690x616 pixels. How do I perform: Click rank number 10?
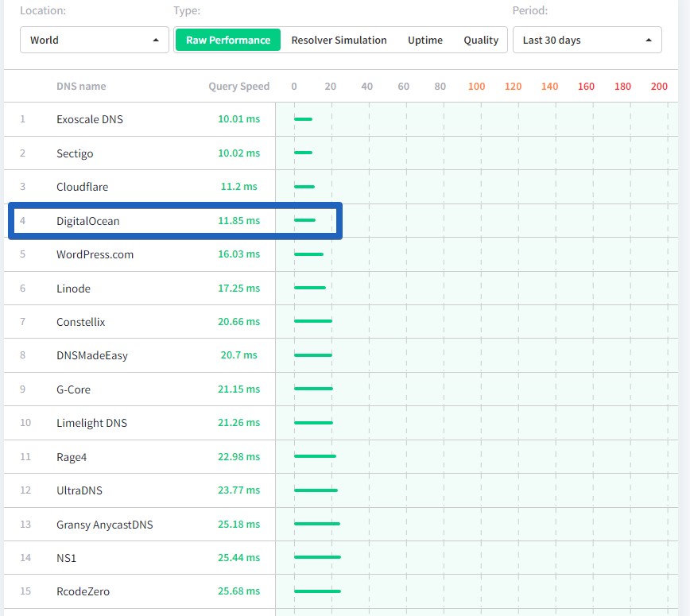click(x=25, y=422)
